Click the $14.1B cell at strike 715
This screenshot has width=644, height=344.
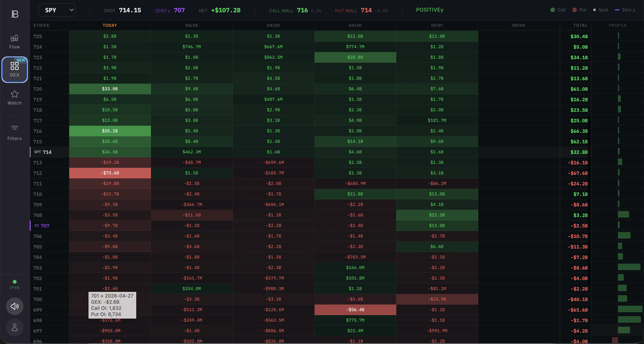coord(355,142)
